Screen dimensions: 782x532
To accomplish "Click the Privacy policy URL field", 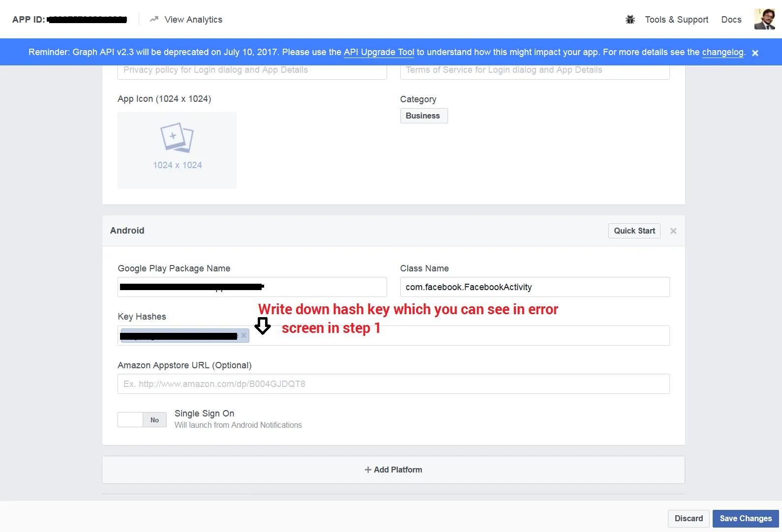I will click(252, 71).
